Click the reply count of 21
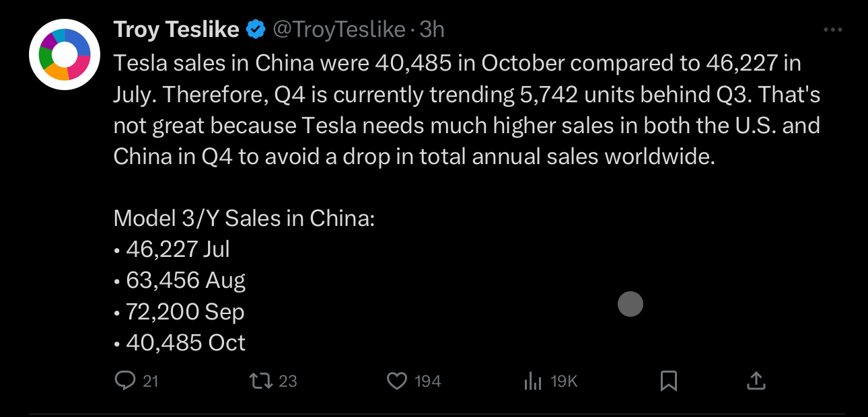 click(x=151, y=381)
